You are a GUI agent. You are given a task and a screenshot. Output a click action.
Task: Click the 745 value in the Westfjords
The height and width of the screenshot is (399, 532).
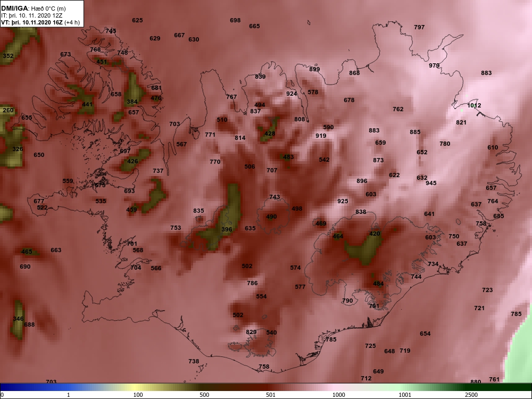tap(111, 31)
